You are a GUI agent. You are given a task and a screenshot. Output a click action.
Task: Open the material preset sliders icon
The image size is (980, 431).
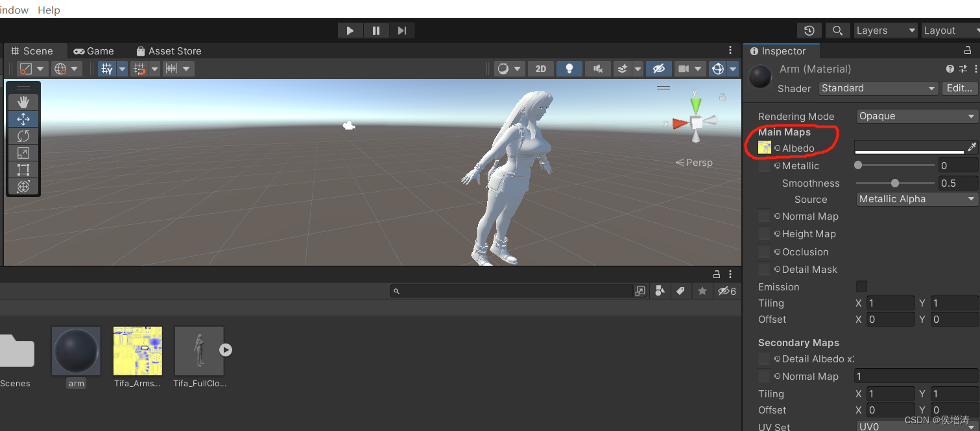pos(964,69)
